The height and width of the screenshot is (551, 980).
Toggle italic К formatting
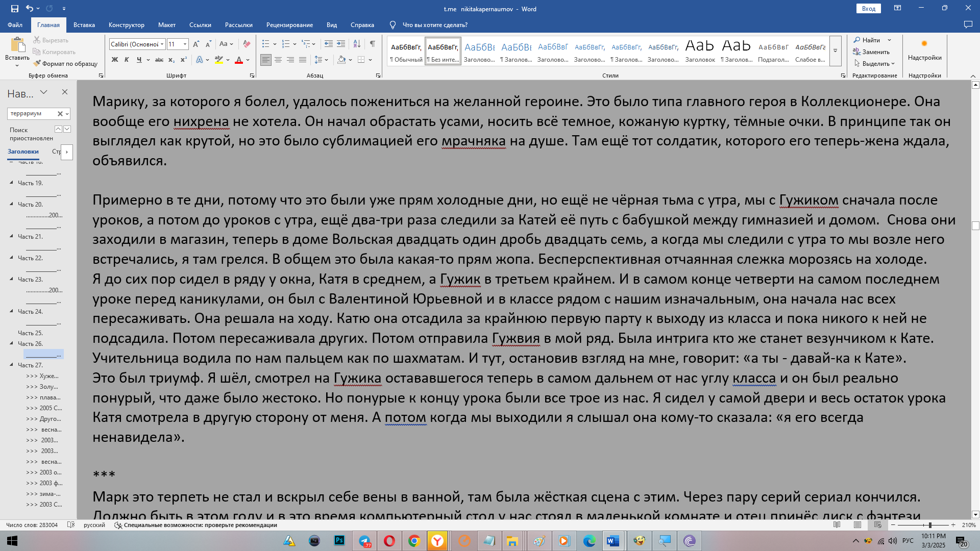(127, 60)
